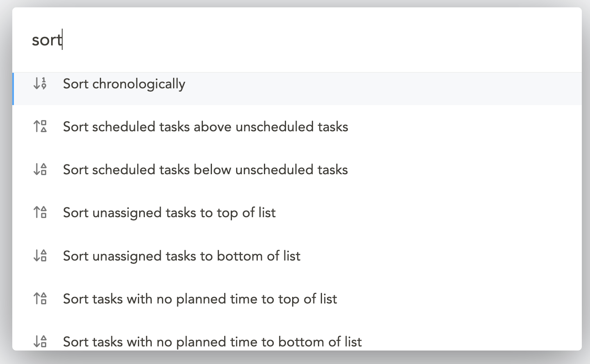Choose Sort scheduled tasks below unscheduled tasks

[x=205, y=170]
